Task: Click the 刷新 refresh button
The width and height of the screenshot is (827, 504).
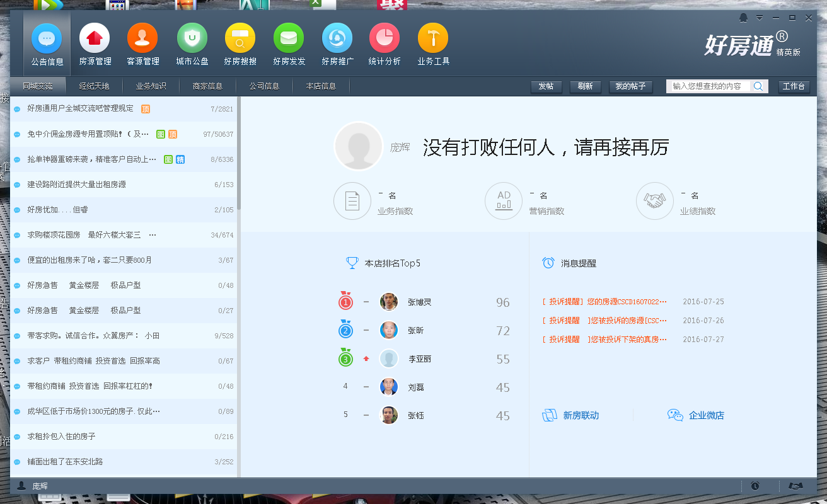Action: (585, 86)
